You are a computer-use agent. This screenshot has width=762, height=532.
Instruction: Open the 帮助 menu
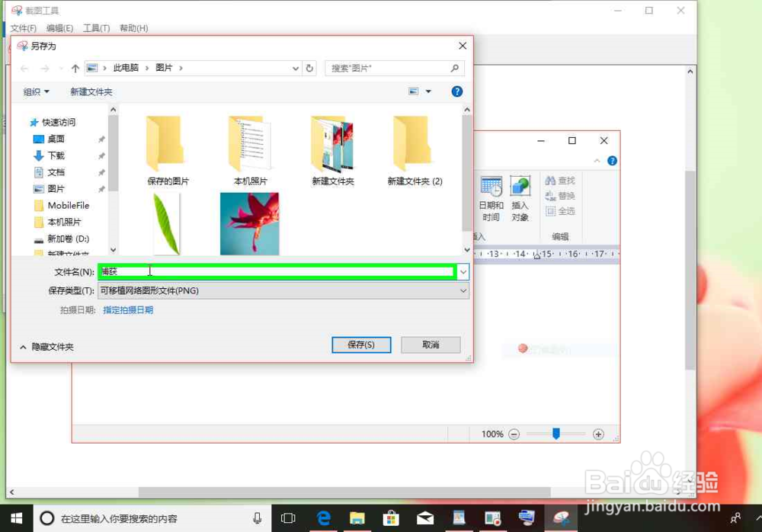tap(133, 28)
